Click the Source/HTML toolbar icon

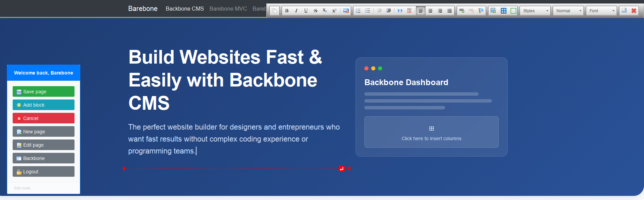346,11
